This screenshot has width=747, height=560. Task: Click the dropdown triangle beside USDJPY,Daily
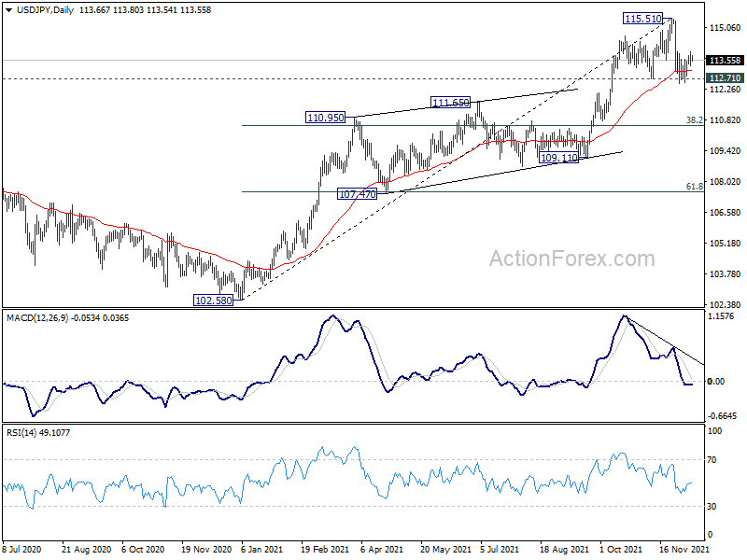9,10
